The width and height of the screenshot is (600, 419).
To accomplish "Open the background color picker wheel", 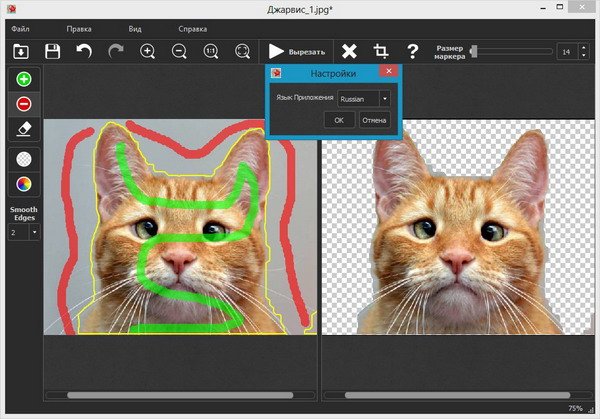I will tap(24, 184).
